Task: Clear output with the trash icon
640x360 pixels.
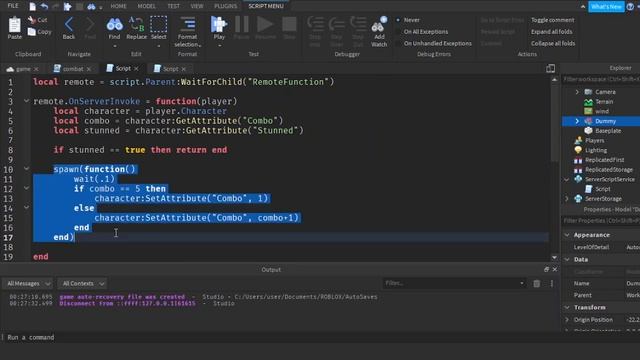Action: 537,283
